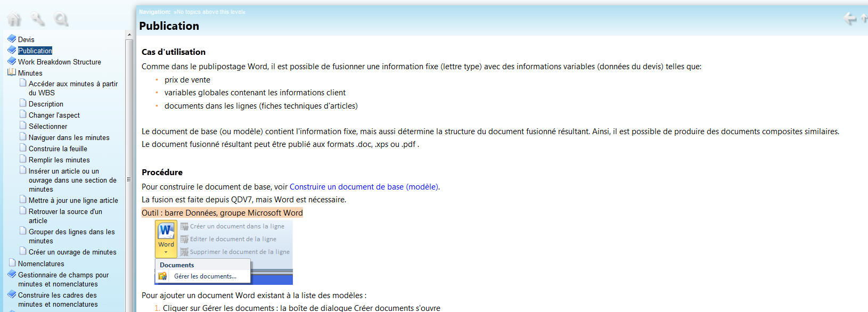Screen dimensions: 868x312
Task: Click the Word ribbon group illustration
Action: (x=224, y=252)
